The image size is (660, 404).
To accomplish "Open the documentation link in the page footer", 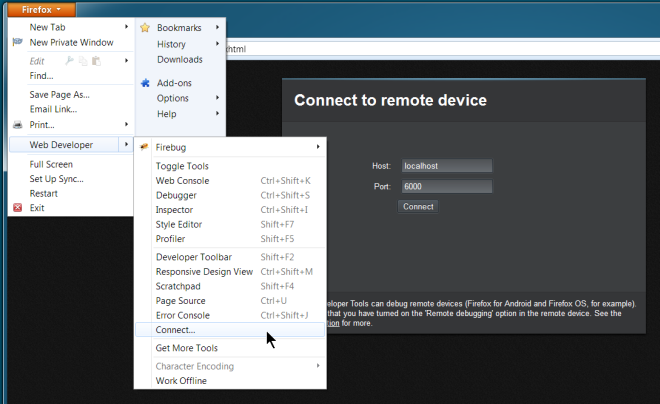I will [x=333, y=323].
